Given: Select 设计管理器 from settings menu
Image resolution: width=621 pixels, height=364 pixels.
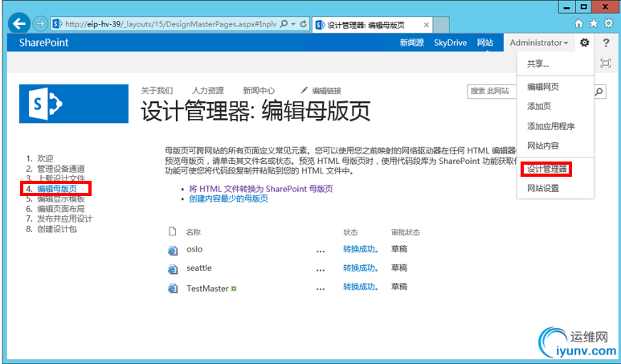Looking at the screenshot, I should [x=547, y=169].
